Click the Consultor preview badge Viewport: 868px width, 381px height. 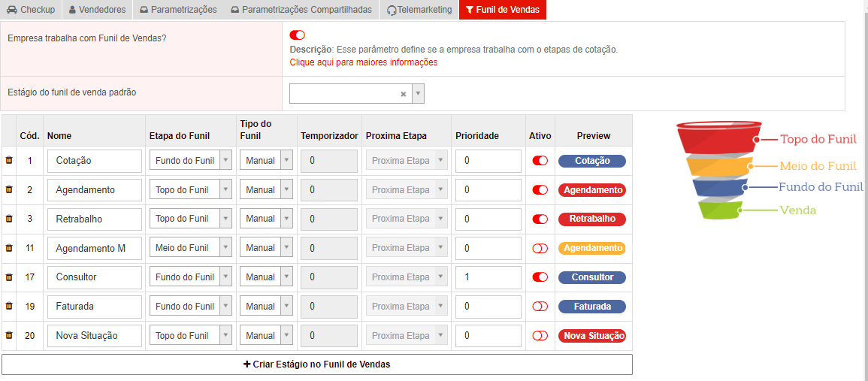[591, 277]
